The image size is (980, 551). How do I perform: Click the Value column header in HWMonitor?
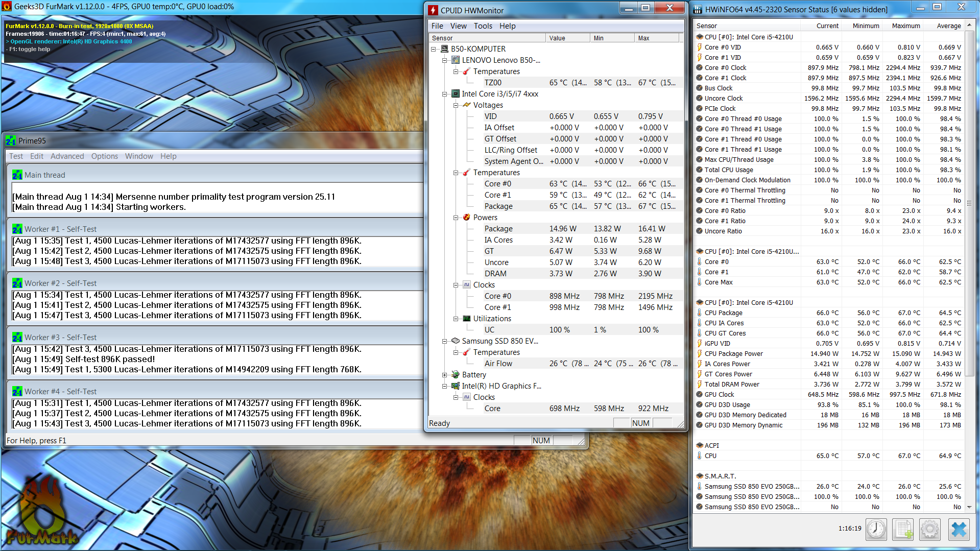(567, 38)
